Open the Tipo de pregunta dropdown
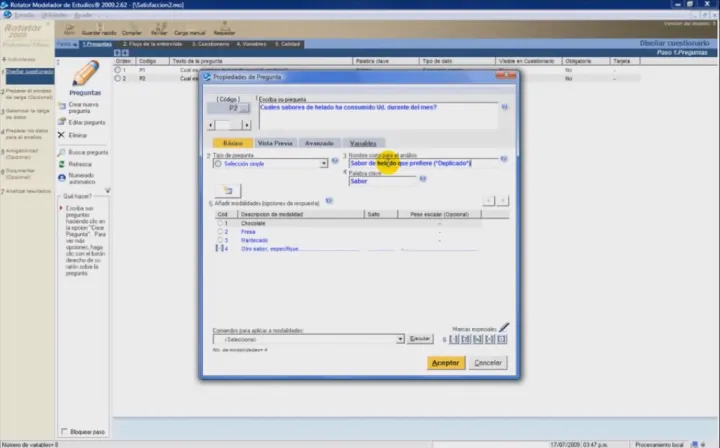The width and height of the screenshot is (720, 448). tap(323, 163)
